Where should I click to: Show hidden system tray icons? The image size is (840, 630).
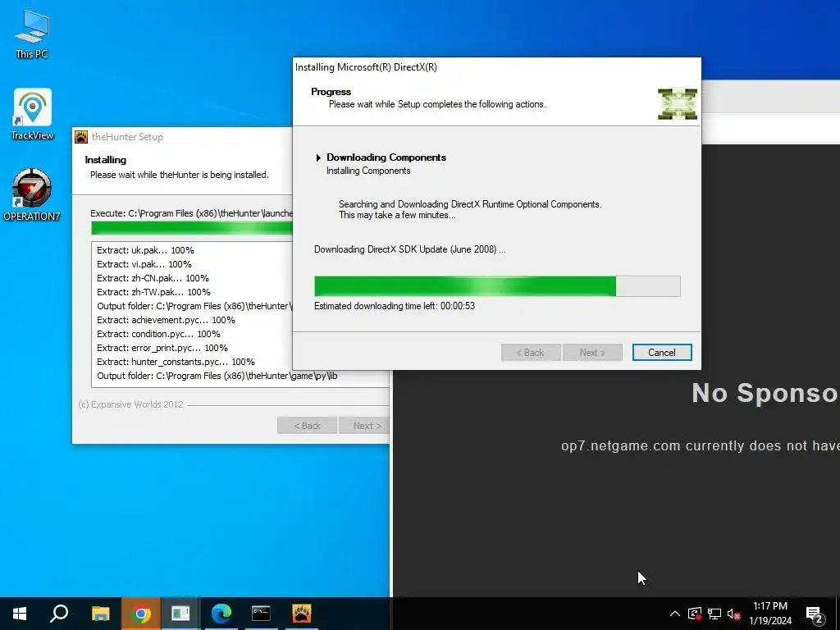(675, 614)
